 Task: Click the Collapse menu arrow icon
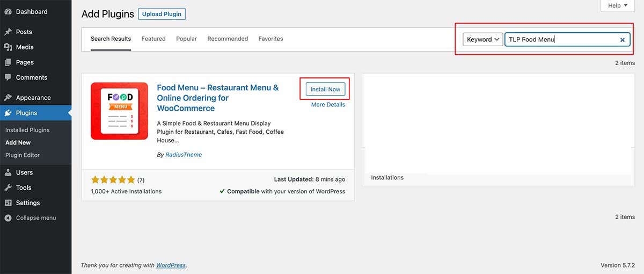point(8,218)
